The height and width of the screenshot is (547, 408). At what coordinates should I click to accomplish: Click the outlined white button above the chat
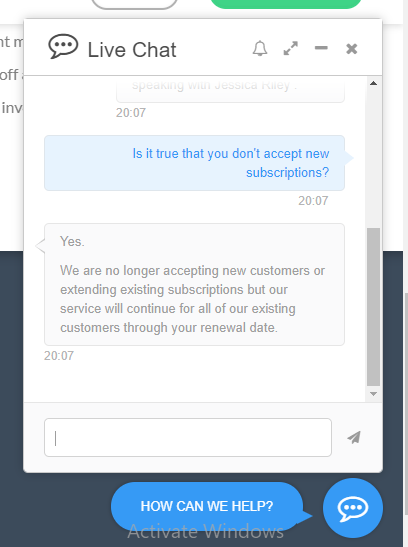[x=135, y=4]
